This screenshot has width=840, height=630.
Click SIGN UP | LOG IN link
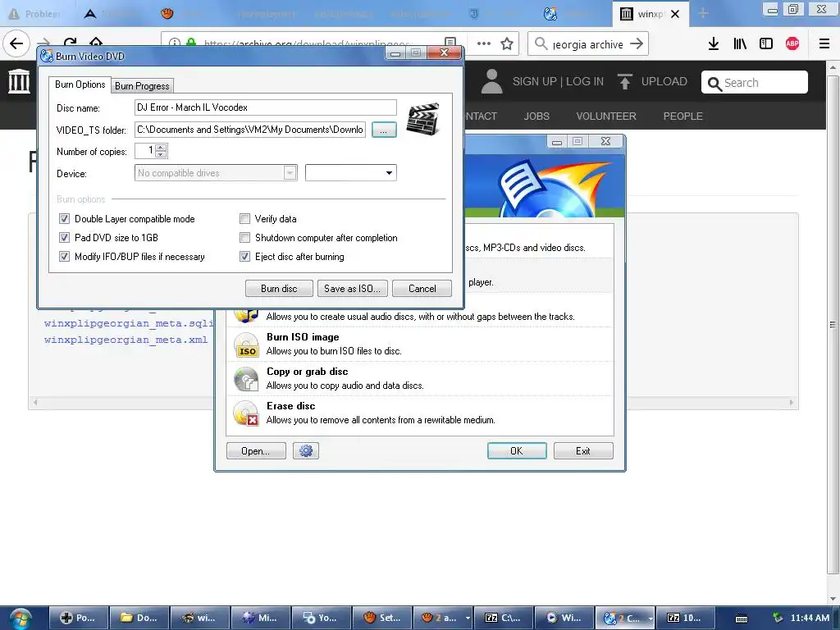point(558,81)
